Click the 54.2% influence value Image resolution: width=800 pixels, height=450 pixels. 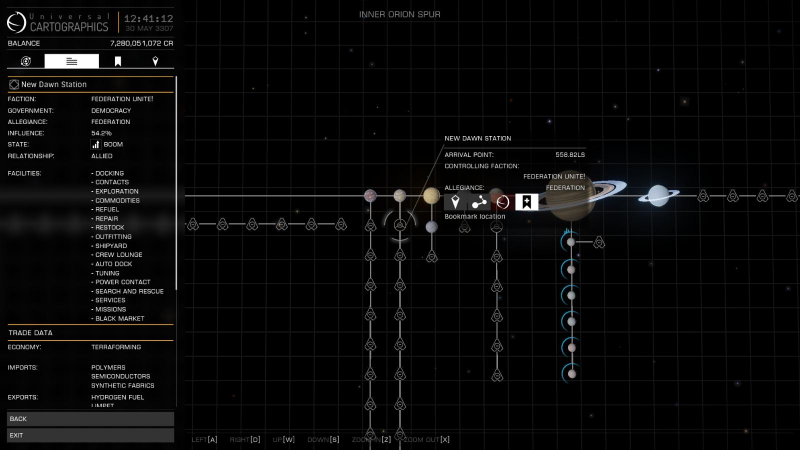pos(102,133)
